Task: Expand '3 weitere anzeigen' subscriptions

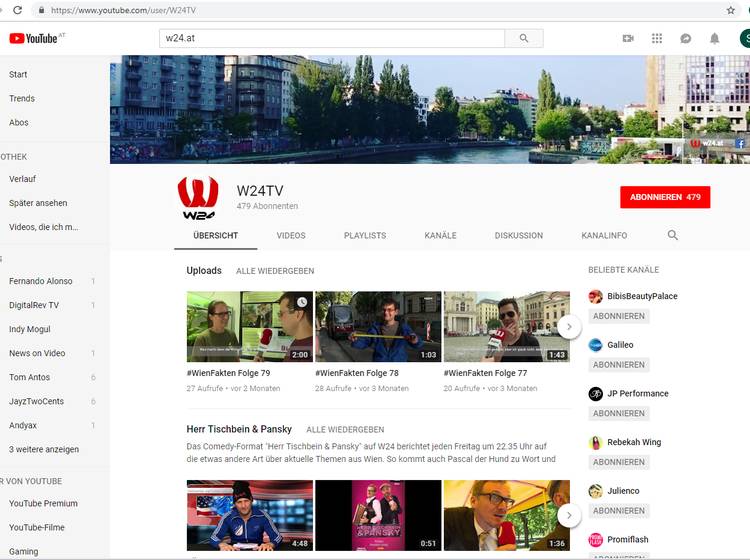Action: coord(44,450)
